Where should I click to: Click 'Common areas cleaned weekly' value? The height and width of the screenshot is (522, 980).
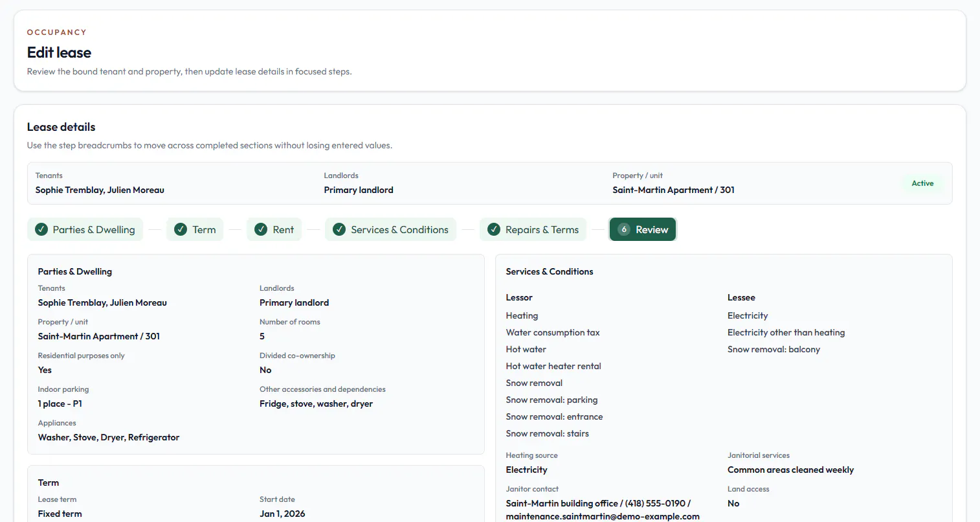[x=790, y=470]
